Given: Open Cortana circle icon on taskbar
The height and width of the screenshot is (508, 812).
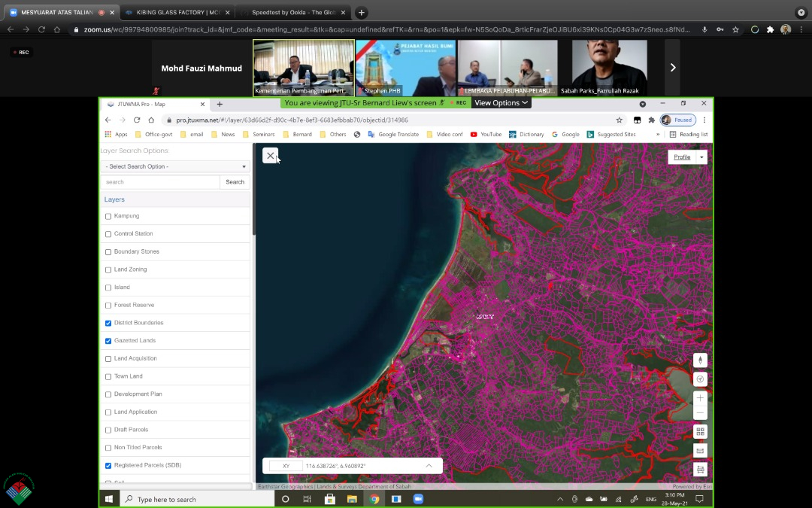Looking at the screenshot, I should tap(285, 499).
